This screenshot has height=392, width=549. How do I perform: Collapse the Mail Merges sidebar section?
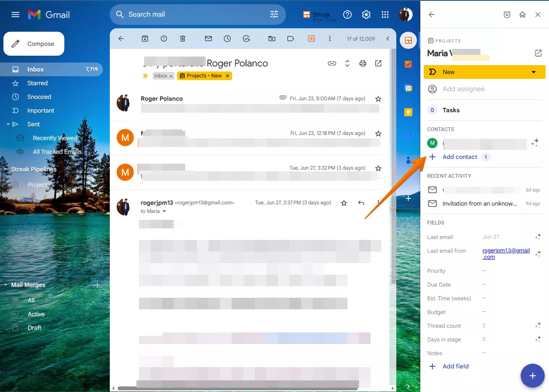click(6, 285)
